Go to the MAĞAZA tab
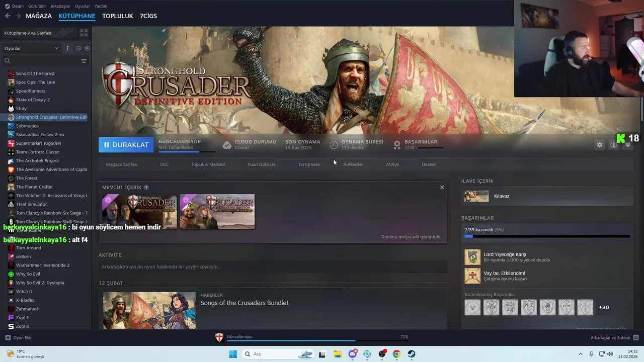This screenshot has height=362, width=644. (39, 16)
